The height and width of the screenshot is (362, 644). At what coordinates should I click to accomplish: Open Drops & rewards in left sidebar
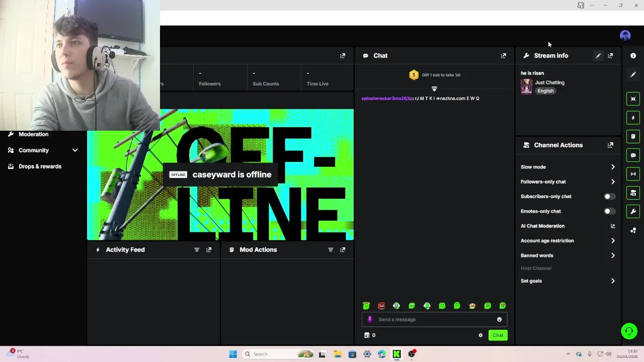pyautogui.click(x=40, y=166)
